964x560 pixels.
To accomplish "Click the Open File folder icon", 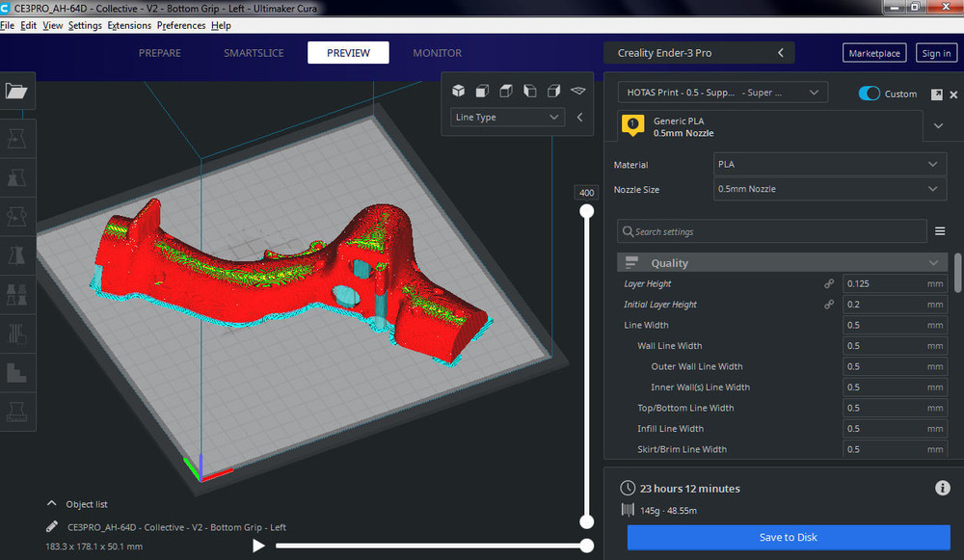I will (x=17, y=92).
